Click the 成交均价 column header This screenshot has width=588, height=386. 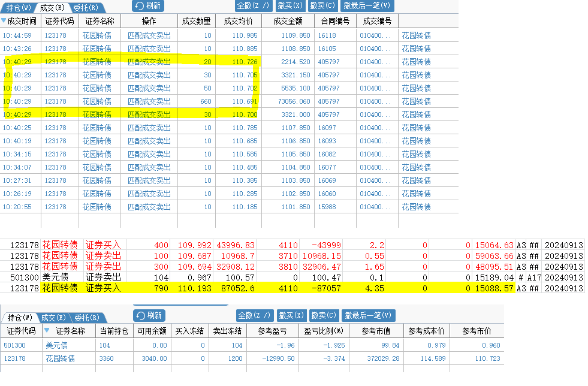[239, 21]
